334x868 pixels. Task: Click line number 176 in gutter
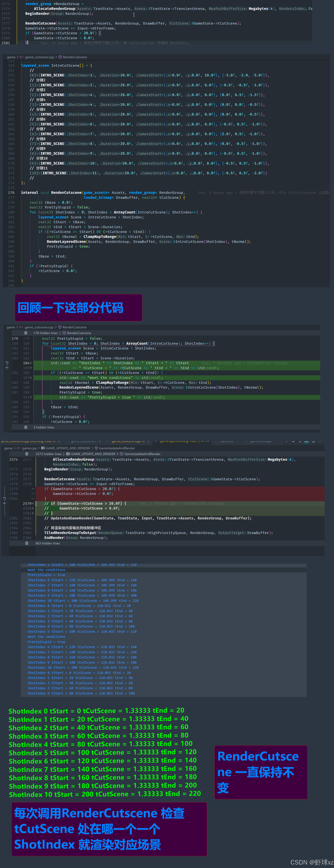tap(11, 193)
